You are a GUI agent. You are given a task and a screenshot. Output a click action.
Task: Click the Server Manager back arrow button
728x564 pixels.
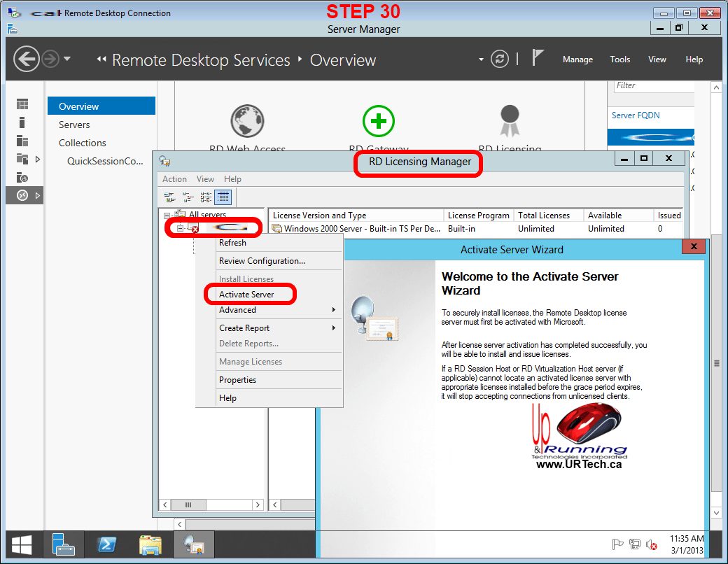(x=27, y=59)
